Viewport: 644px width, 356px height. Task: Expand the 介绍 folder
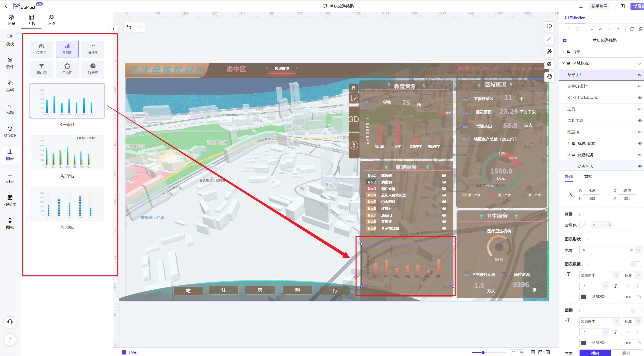pos(563,52)
